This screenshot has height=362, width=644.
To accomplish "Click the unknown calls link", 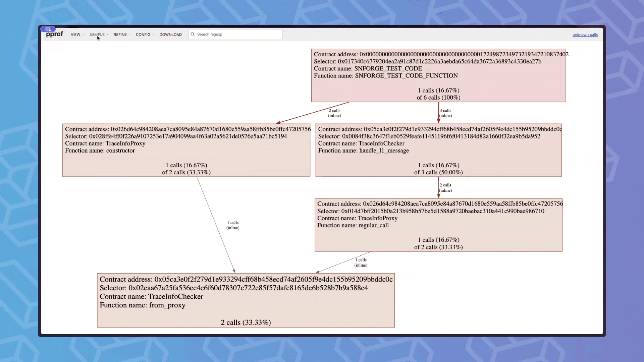I will click(585, 35).
